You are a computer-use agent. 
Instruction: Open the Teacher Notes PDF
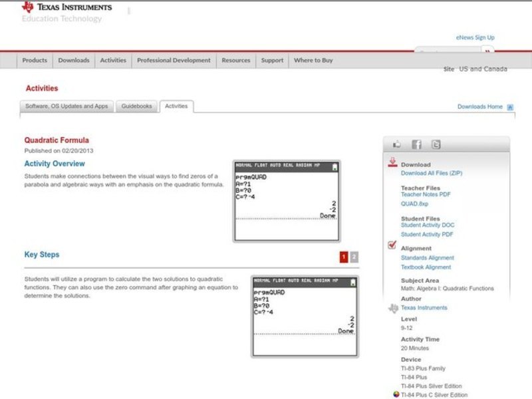click(426, 195)
